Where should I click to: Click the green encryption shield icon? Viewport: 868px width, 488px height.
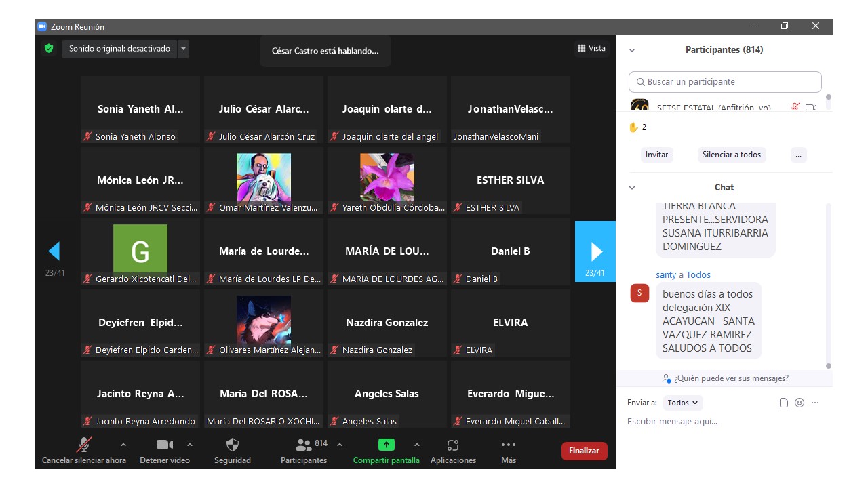click(x=49, y=49)
